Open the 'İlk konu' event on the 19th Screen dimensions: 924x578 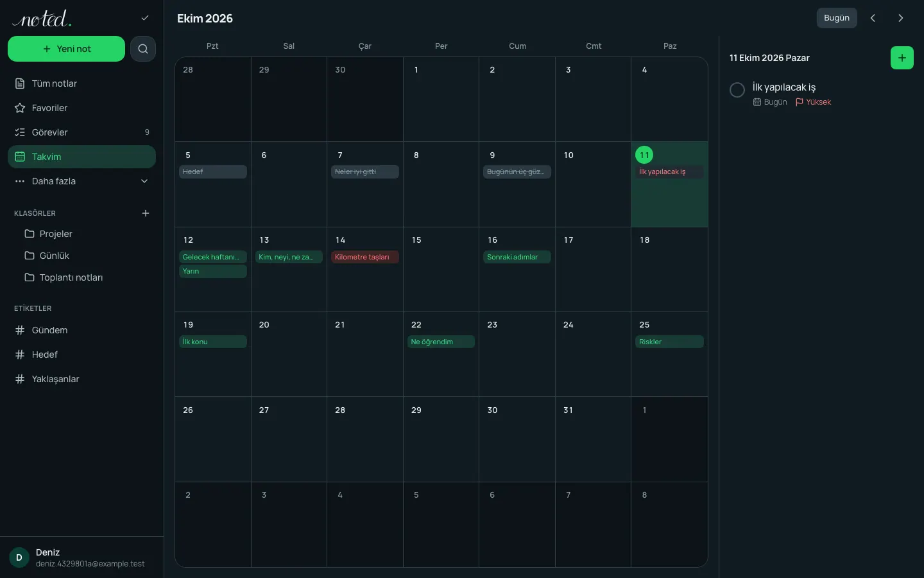(213, 342)
